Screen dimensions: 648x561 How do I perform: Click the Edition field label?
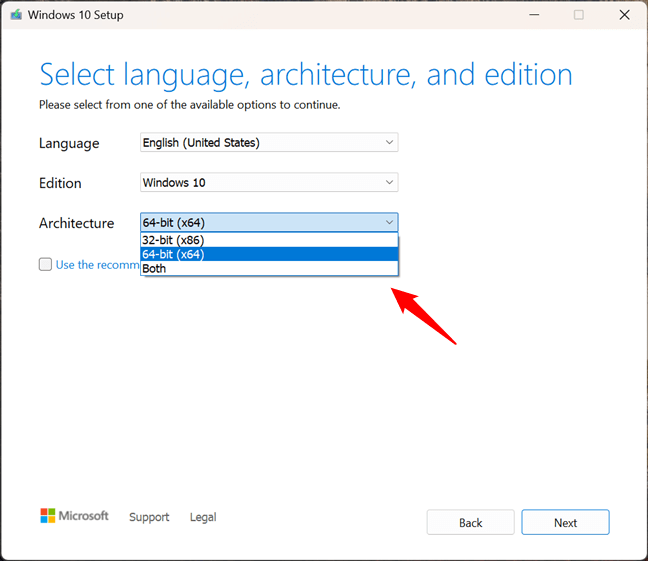tap(60, 183)
